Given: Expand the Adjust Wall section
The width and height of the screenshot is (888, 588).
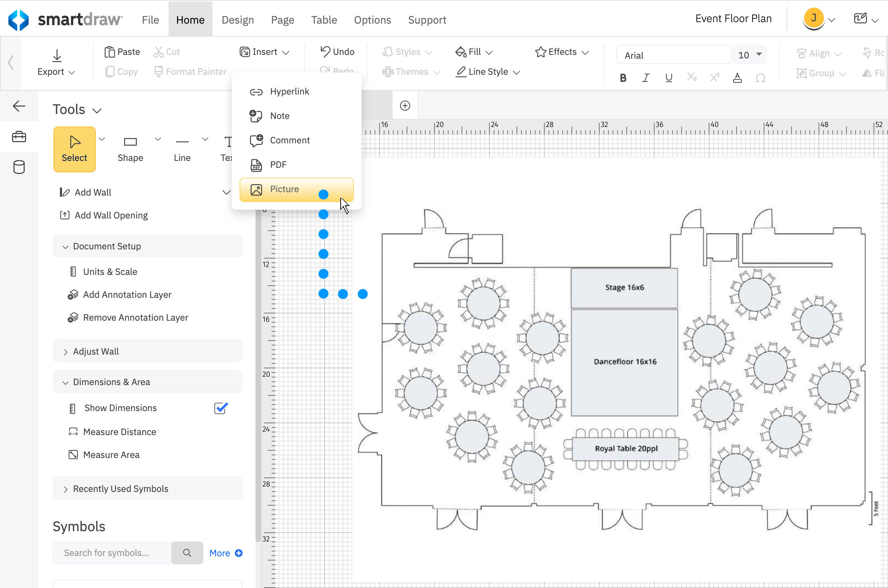Looking at the screenshot, I should [95, 351].
